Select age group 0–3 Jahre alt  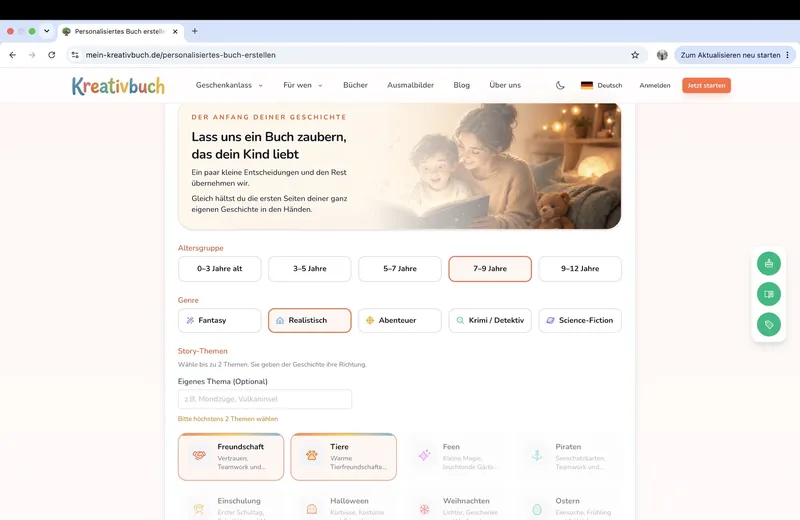coord(219,268)
